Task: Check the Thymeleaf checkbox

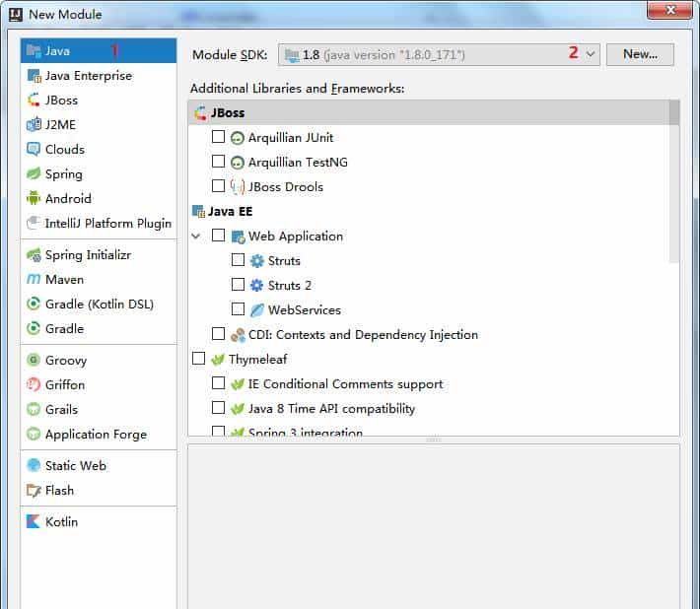Action: [x=198, y=359]
